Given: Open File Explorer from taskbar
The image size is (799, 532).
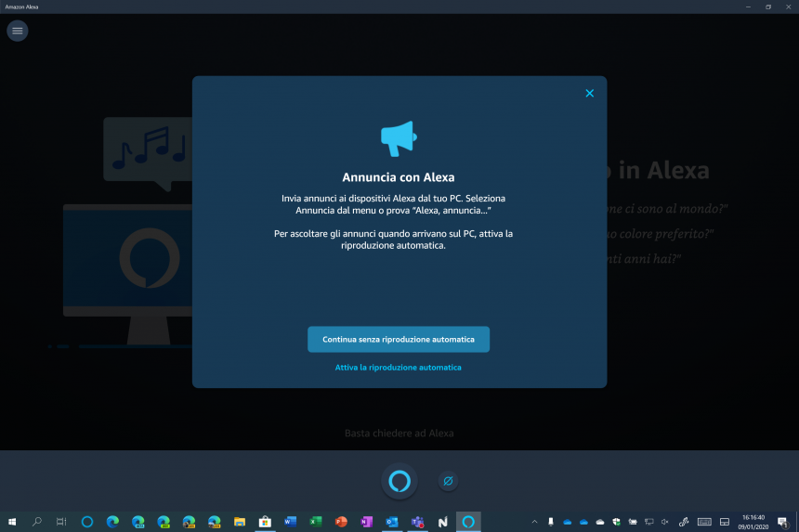Looking at the screenshot, I should coord(240,522).
